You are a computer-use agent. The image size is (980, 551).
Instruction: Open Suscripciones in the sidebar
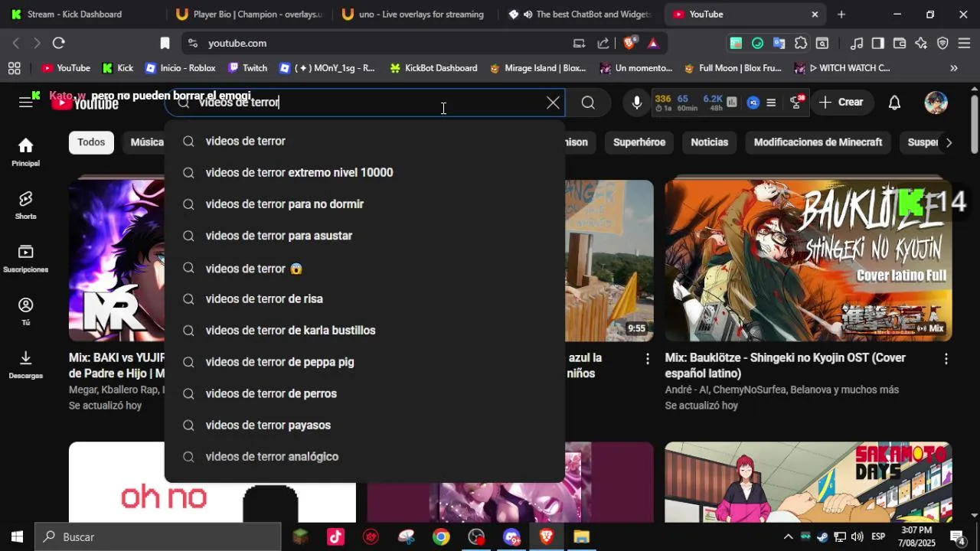[x=26, y=259]
